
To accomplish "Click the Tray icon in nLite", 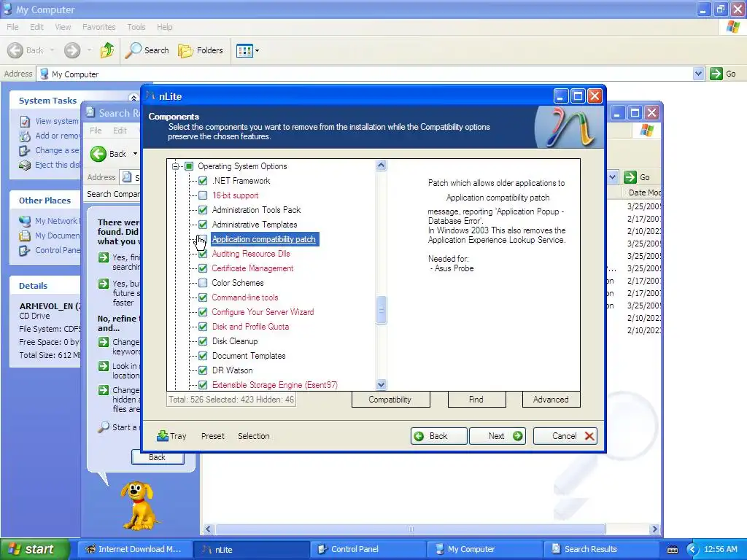I will click(x=163, y=436).
